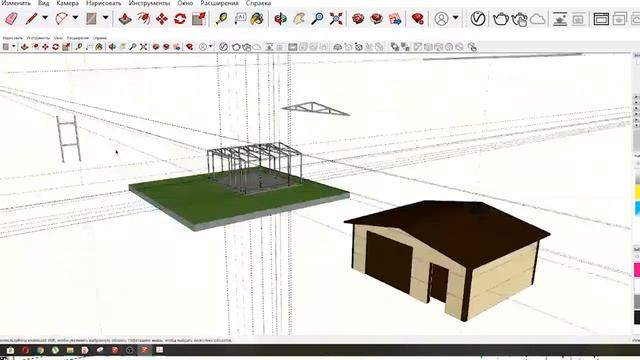The width and height of the screenshot is (640, 360).
Task: Click Move tool in the small lower toolbar
Action: pyautogui.click(x=45, y=47)
